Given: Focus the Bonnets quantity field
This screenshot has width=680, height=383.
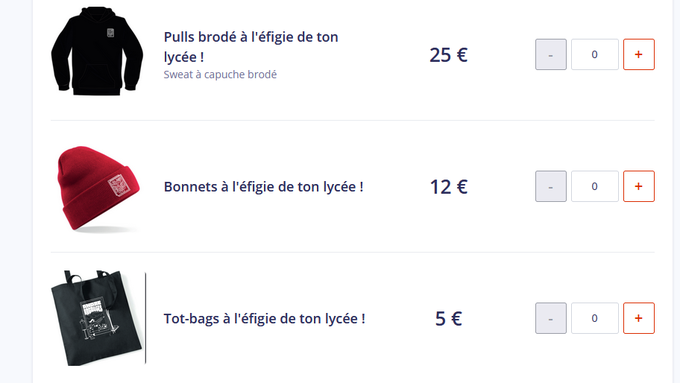Looking at the screenshot, I should click(x=595, y=186).
